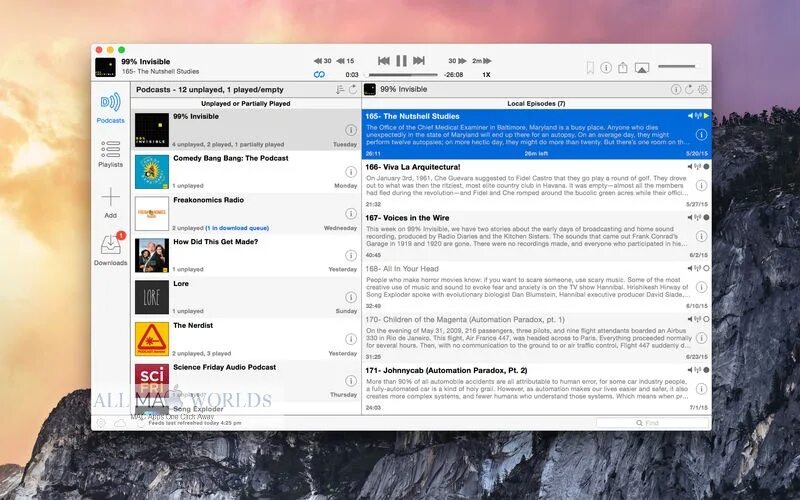
Task: Open info for Comedy Bang Bang
Action: point(351,171)
